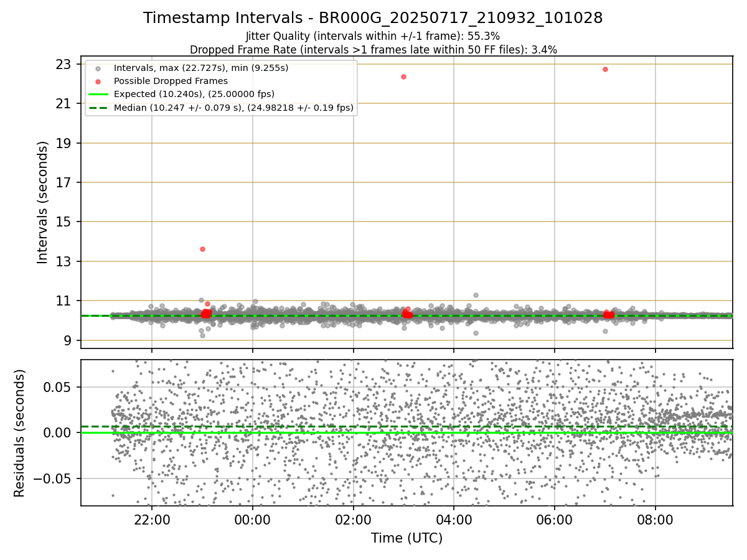
Task: Click the dashed green line sample beside 'Median' legend entry
Action: 98,108
